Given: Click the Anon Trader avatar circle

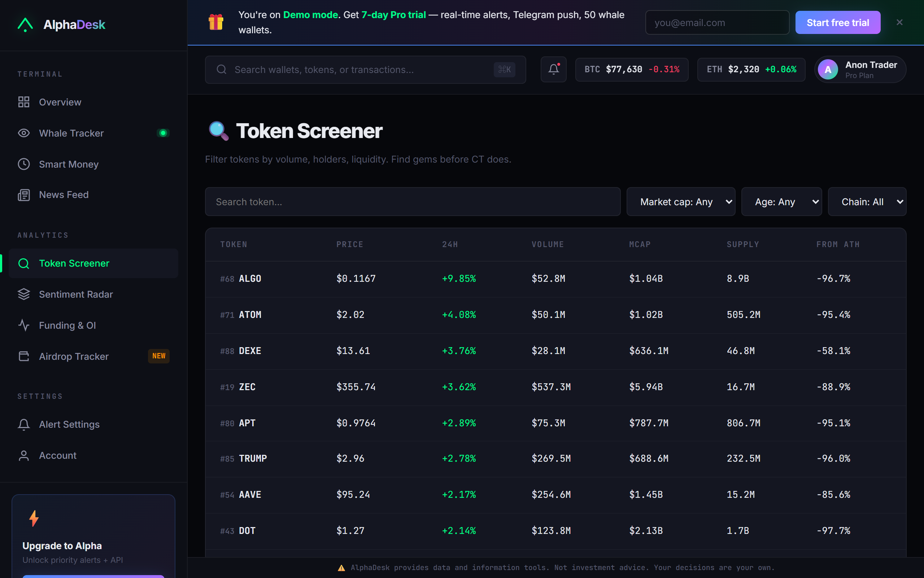Looking at the screenshot, I should pyautogui.click(x=828, y=70).
